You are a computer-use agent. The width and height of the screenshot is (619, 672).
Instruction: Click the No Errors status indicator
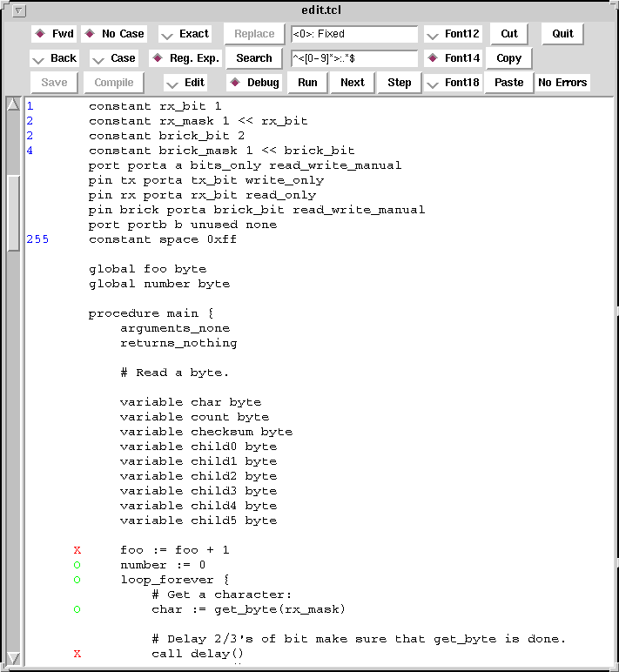click(x=562, y=83)
